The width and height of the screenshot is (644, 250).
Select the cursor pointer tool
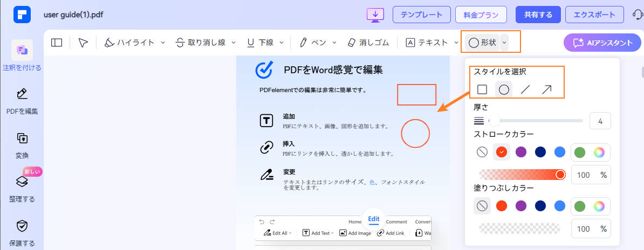(83, 43)
